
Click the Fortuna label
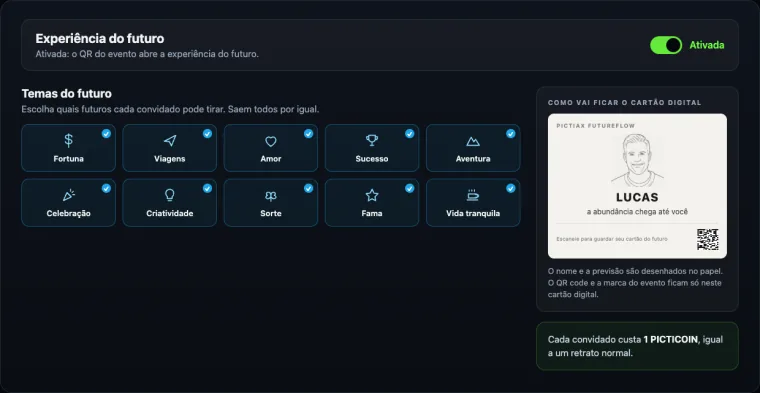(x=68, y=159)
